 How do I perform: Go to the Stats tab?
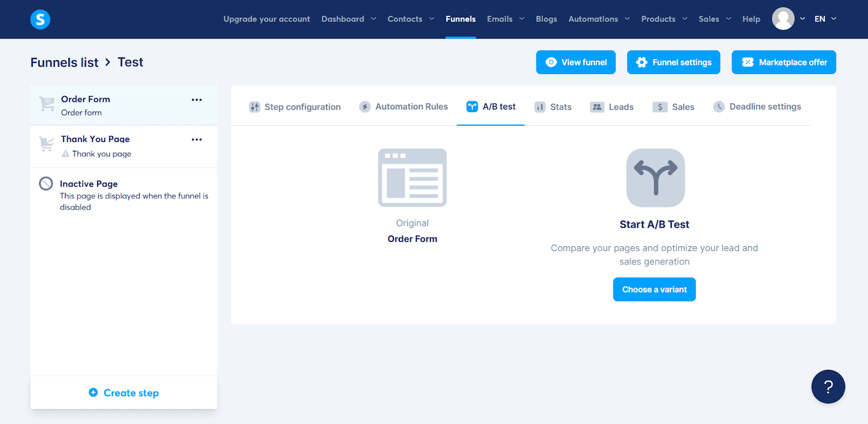point(553,107)
